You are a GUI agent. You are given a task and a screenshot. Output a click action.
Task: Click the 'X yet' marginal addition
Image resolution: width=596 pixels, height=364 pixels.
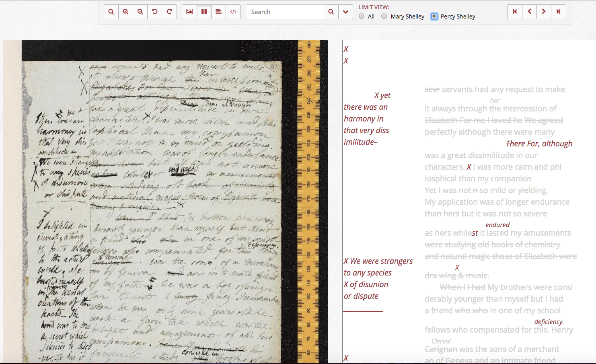pyautogui.click(x=382, y=95)
